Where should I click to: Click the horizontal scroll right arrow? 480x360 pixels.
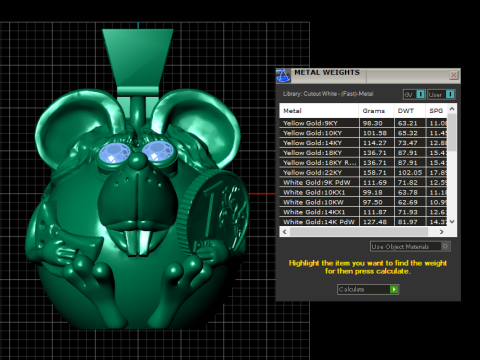pos(442,232)
